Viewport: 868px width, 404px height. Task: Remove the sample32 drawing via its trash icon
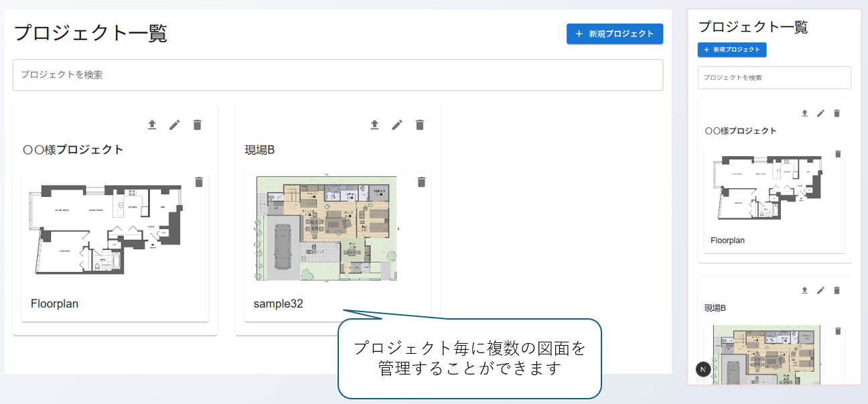coord(421,182)
